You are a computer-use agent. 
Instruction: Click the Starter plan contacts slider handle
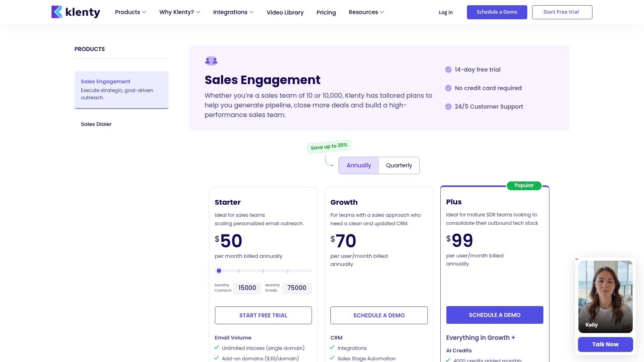pyautogui.click(x=219, y=271)
